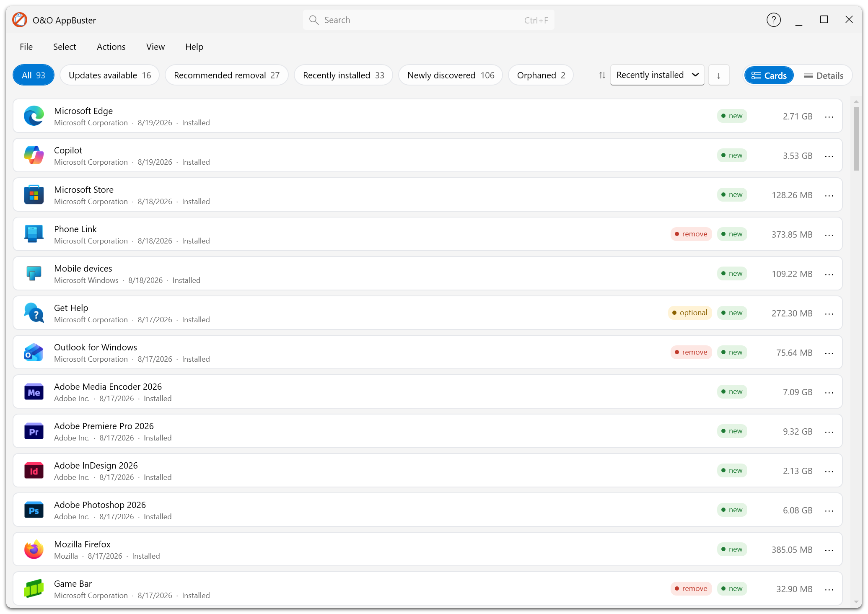868x614 pixels.
Task: Click the Mozilla Firefox name text
Action: coord(82,544)
